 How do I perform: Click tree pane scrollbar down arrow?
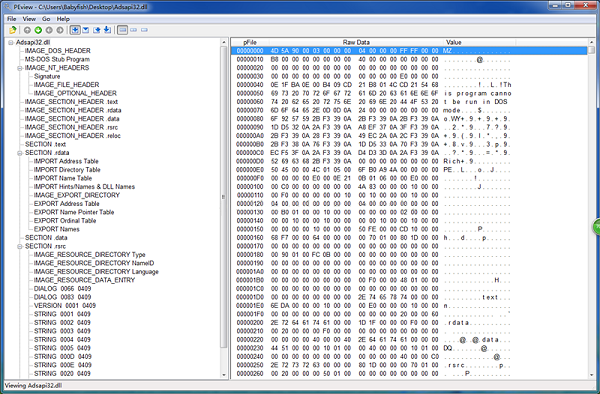[x=224, y=375]
